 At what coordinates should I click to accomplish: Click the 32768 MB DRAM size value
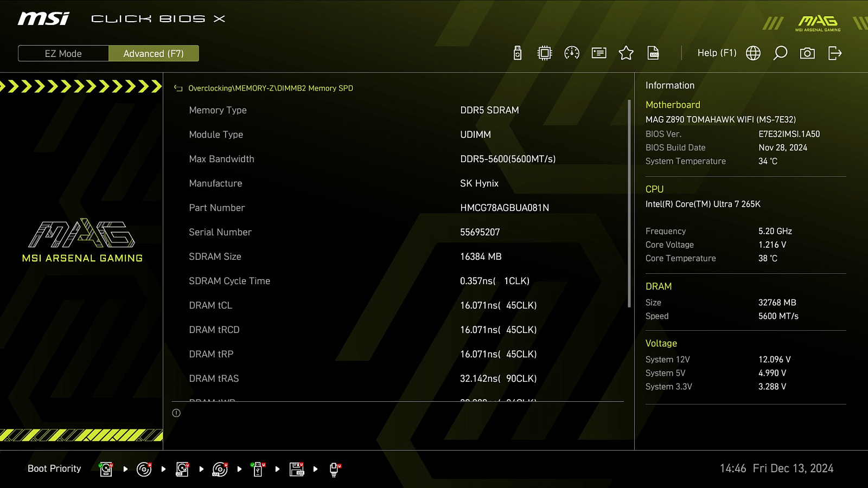click(x=777, y=303)
